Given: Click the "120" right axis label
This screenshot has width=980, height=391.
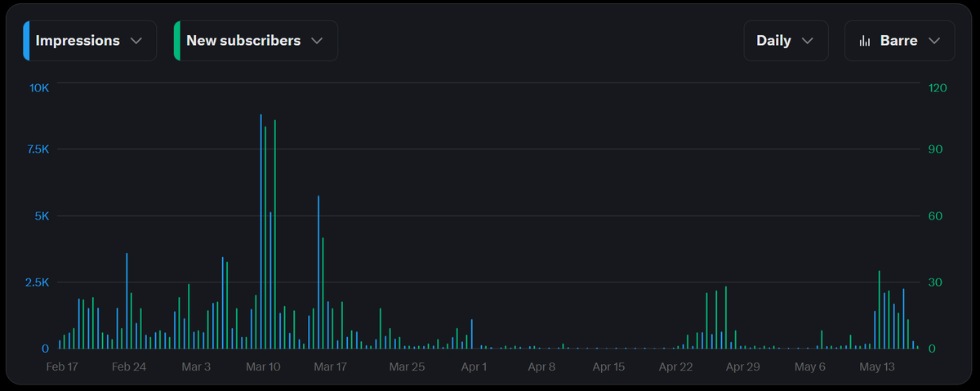Looking at the screenshot, I should pos(938,88).
